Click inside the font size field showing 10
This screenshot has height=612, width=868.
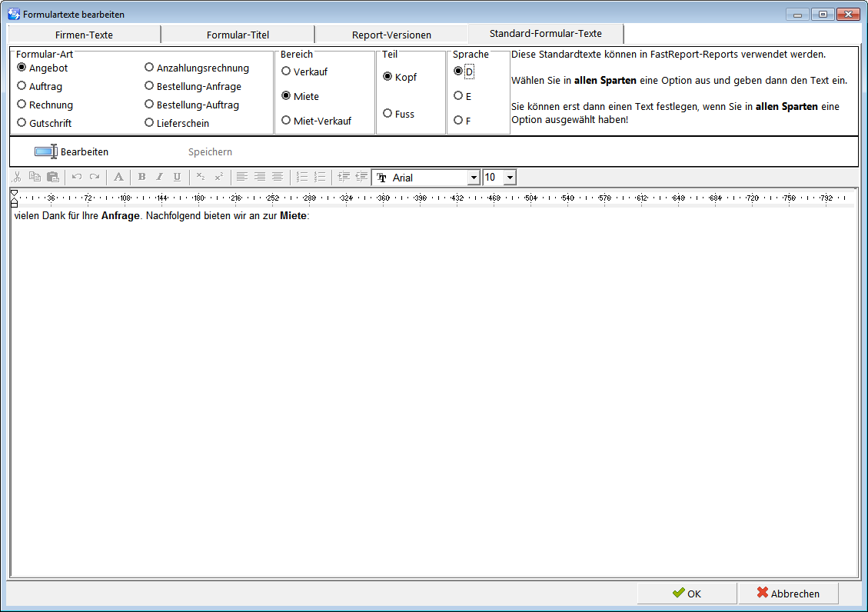pyautogui.click(x=494, y=178)
